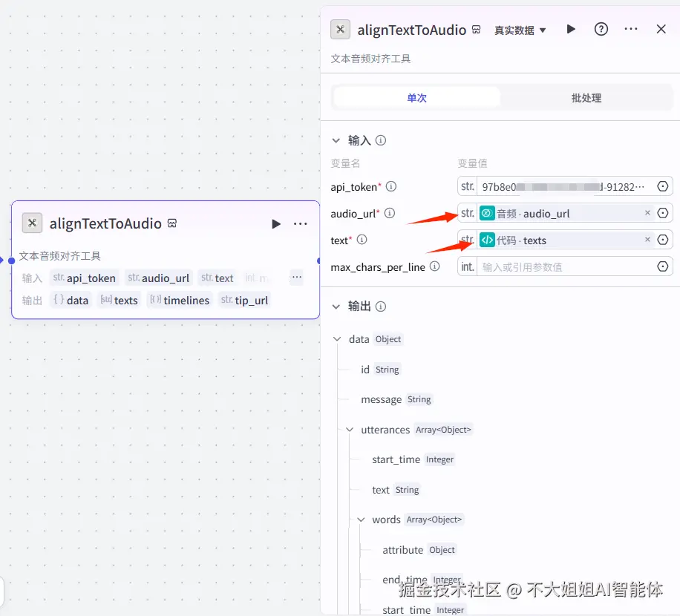
Task: Click the audio_url input chip on node
Action: (159, 278)
